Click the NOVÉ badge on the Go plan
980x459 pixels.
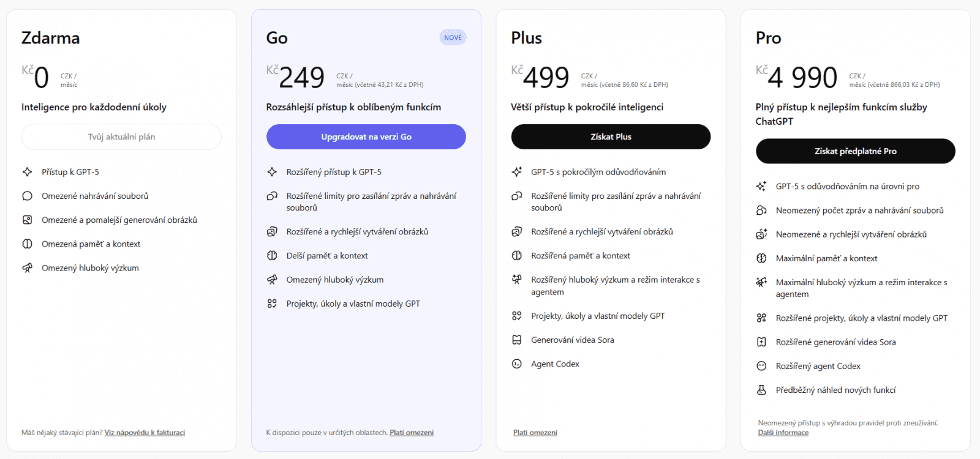454,37
